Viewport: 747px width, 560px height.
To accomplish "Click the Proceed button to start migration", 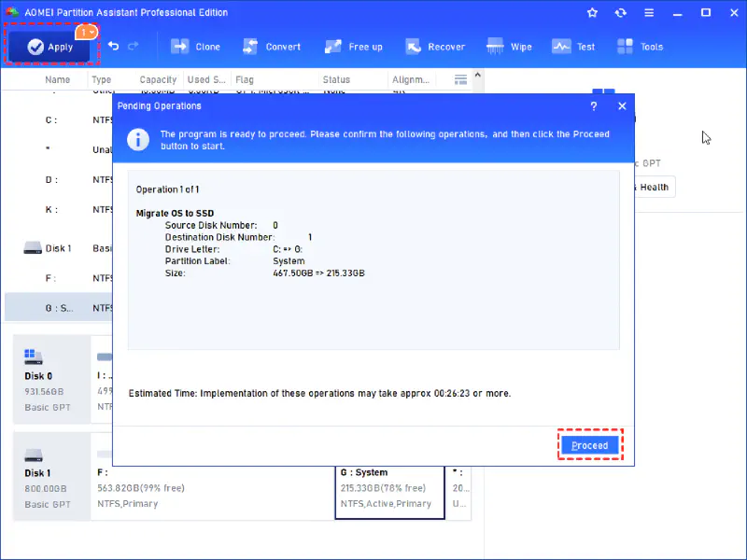I will point(589,445).
